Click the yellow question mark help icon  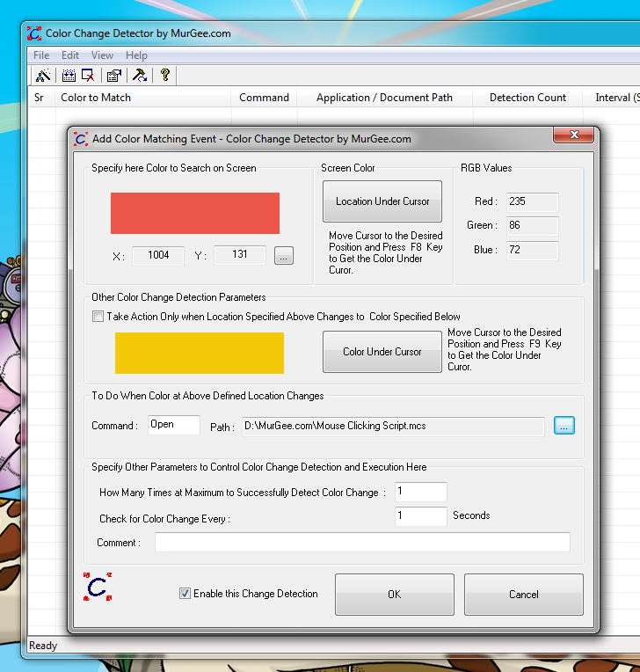(x=165, y=75)
